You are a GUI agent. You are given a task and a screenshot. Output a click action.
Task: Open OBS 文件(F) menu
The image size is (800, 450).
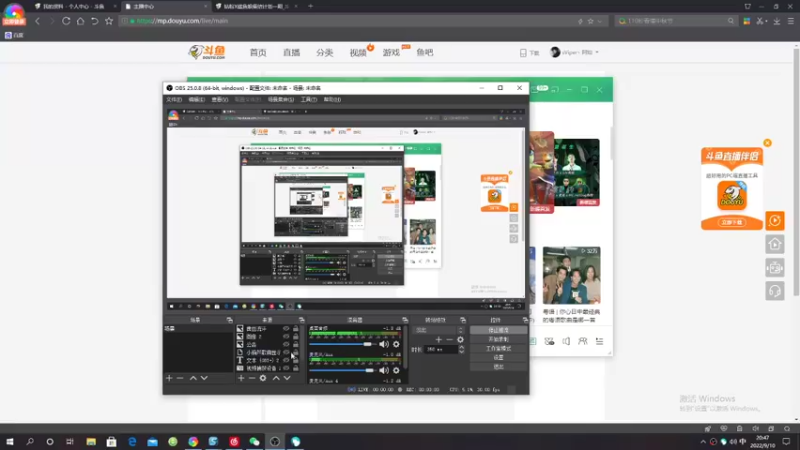(174, 99)
